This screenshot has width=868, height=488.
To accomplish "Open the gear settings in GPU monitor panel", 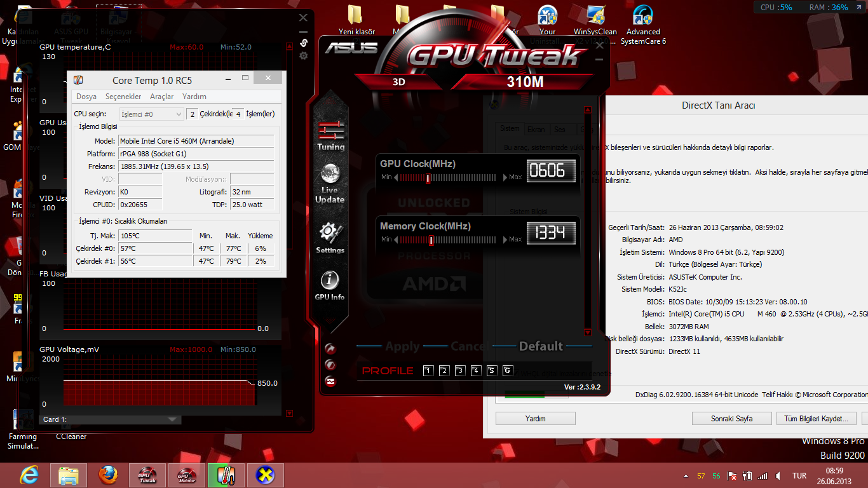I will point(304,56).
